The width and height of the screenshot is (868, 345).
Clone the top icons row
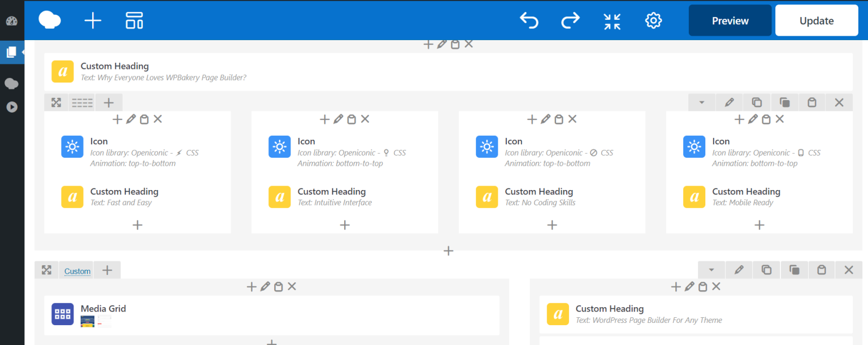tap(756, 102)
